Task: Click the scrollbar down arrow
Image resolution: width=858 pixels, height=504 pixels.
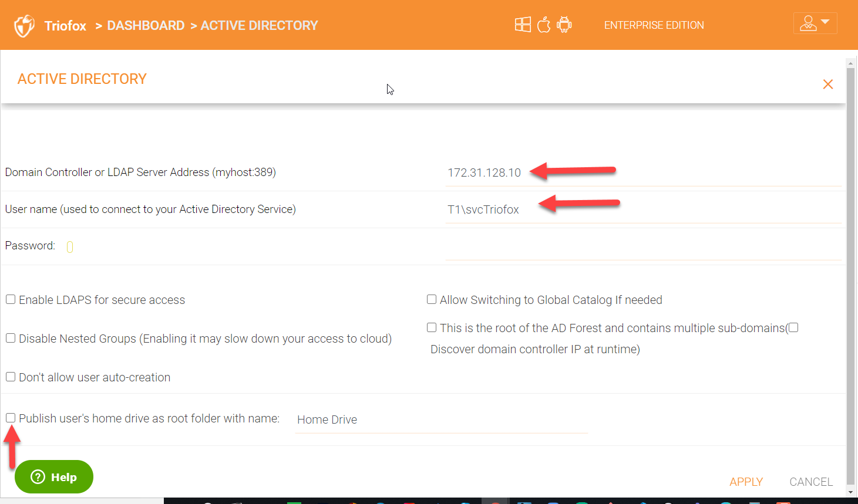Action: [850, 493]
